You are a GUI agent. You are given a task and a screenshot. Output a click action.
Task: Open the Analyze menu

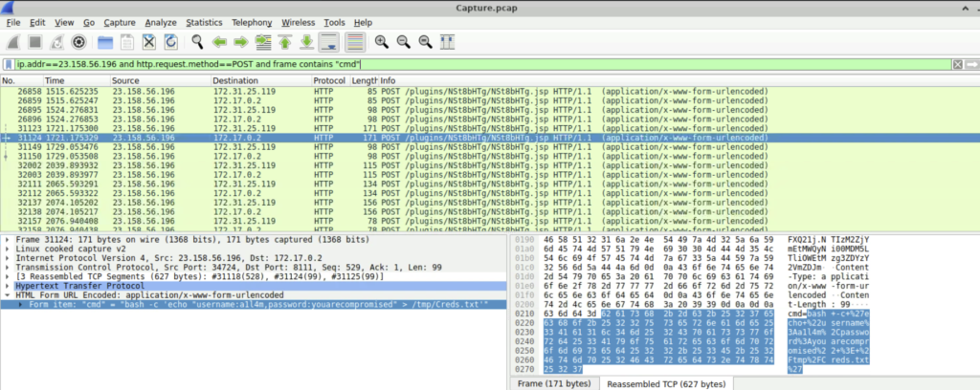pos(160,22)
